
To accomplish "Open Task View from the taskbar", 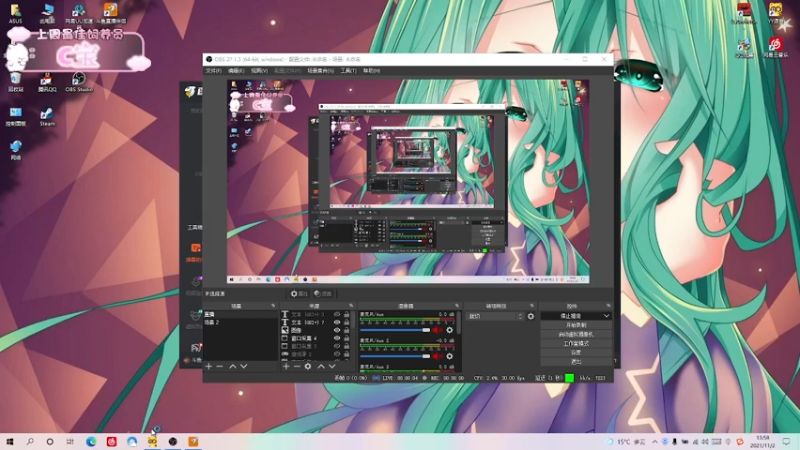I will tap(70, 441).
